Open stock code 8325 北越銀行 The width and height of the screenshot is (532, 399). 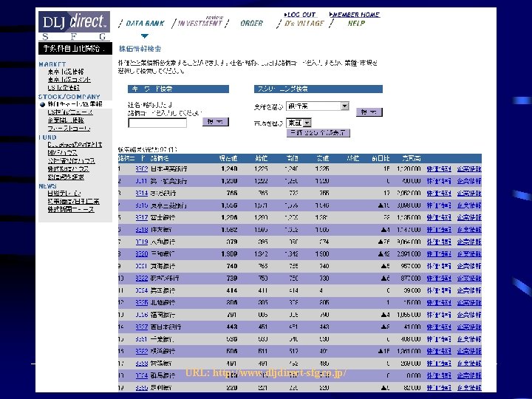tap(141, 302)
